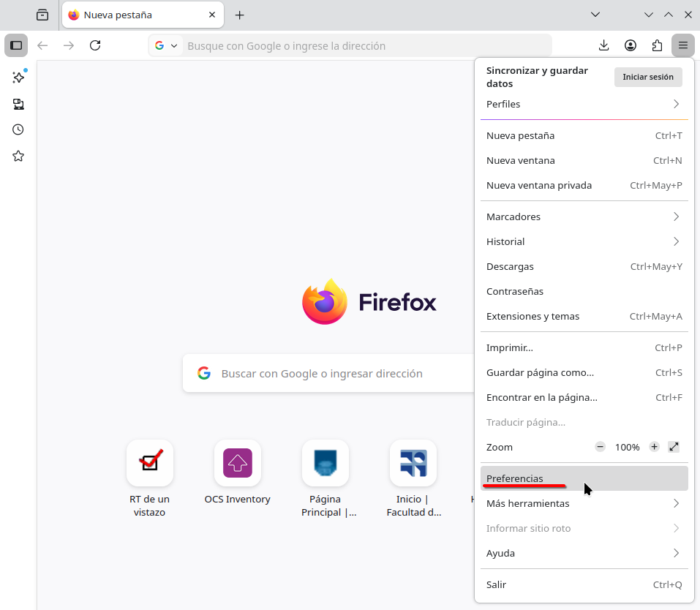
Task: Reset zoom by clicking 100%
Action: click(x=628, y=448)
